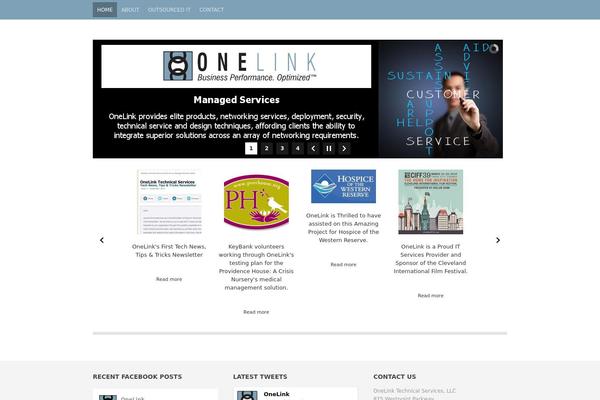The width and height of the screenshot is (600, 400).
Task: Jump to slide 2 in the slider
Action: [x=267, y=149]
